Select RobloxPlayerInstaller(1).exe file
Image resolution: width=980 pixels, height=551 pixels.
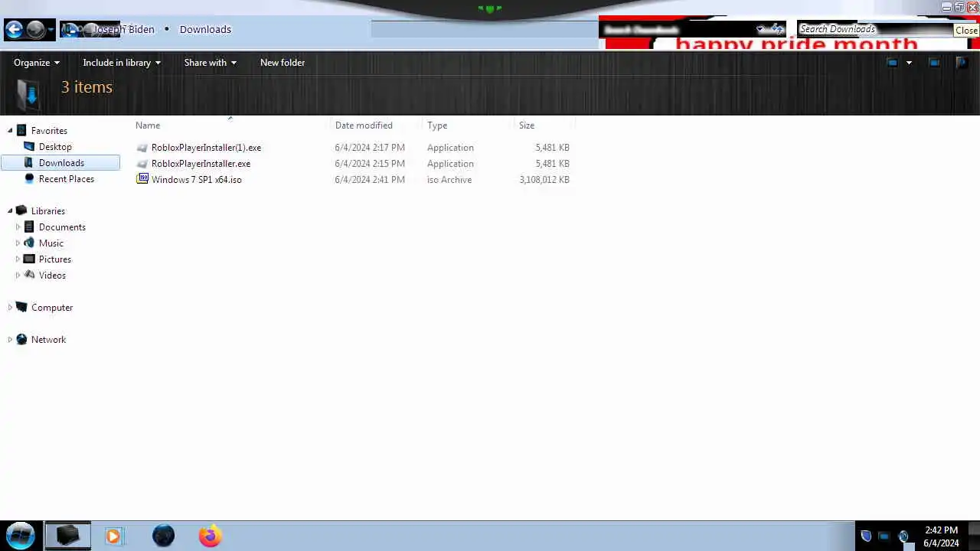(206, 148)
